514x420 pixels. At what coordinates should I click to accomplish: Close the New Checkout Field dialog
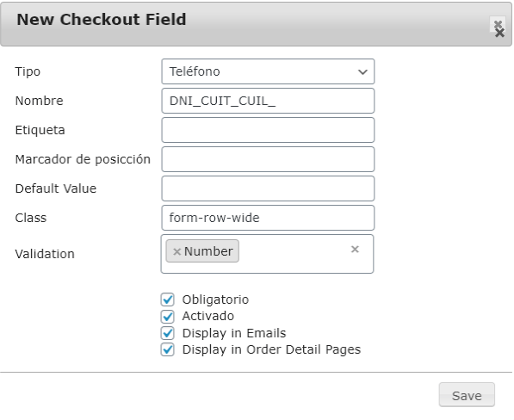tap(499, 28)
